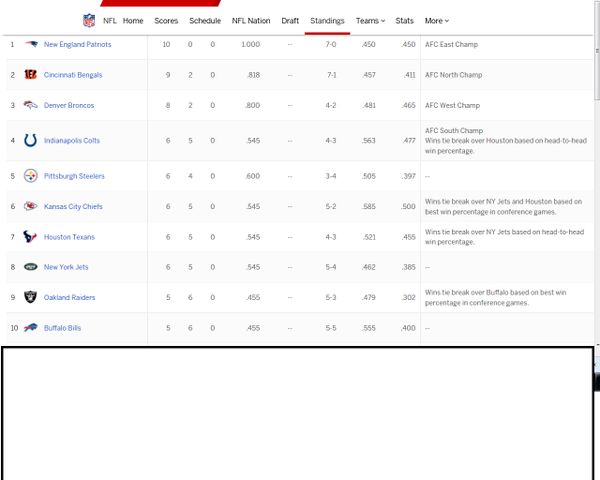
Task: Open New York Jets team page
Action: [66, 267]
